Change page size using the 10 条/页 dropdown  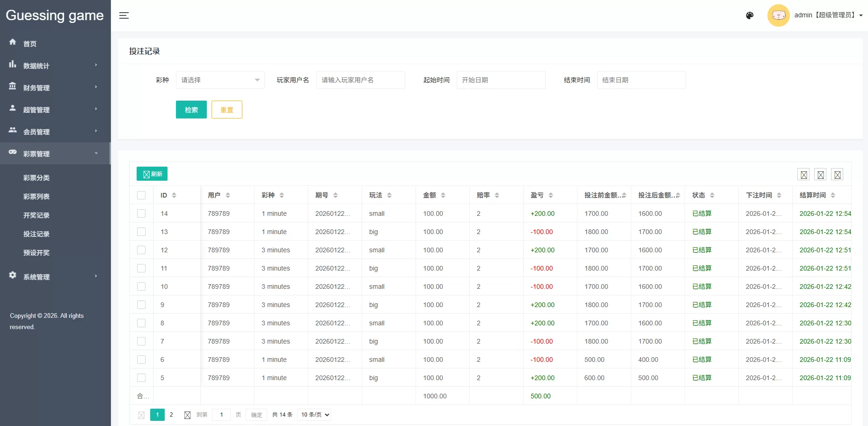tap(314, 415)
